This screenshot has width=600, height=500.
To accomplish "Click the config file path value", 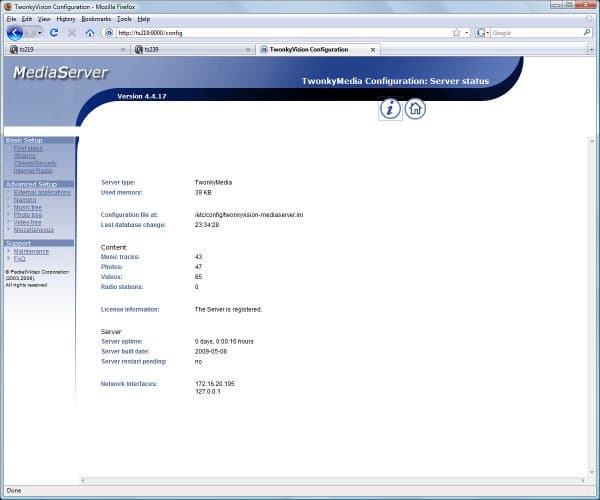I will coord(249,215).
